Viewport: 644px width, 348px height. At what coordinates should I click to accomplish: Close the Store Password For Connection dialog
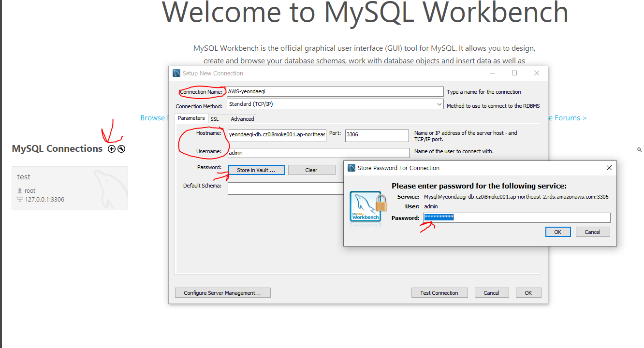pyautogui.click(x=609, y=168)
